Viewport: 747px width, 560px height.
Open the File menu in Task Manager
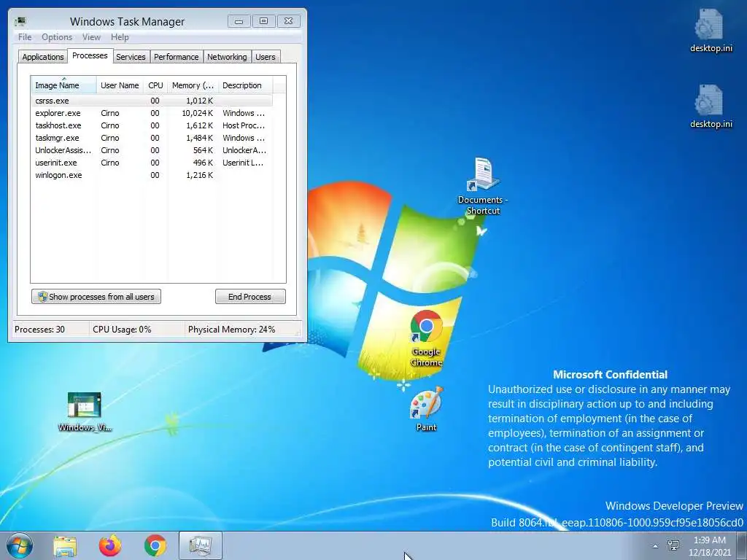pos(25,37)
